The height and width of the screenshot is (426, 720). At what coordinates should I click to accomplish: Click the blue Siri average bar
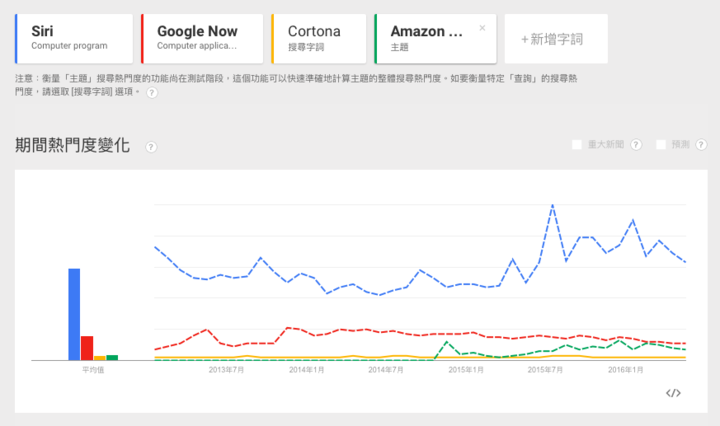point(74,314)
